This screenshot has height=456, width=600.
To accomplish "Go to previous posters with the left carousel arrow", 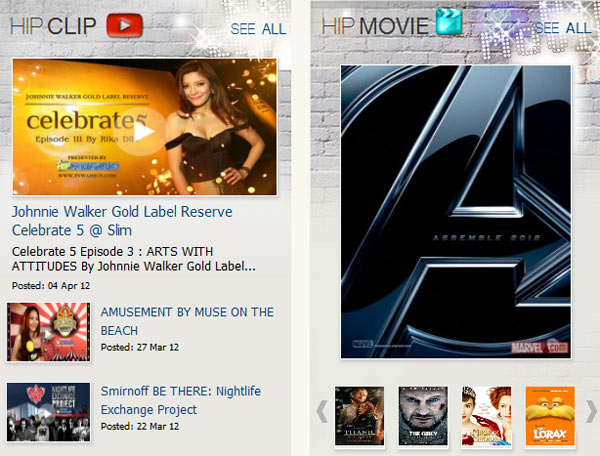I will coord(322,411).
